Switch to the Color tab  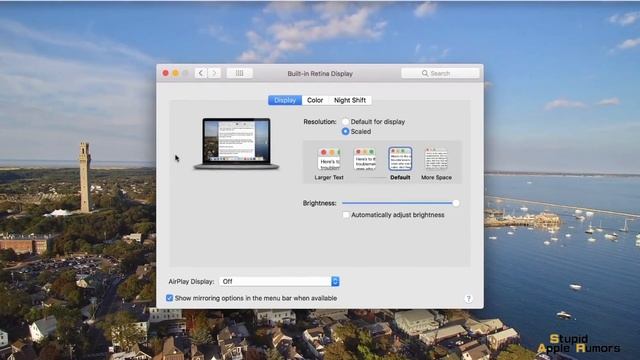[315, 100]
